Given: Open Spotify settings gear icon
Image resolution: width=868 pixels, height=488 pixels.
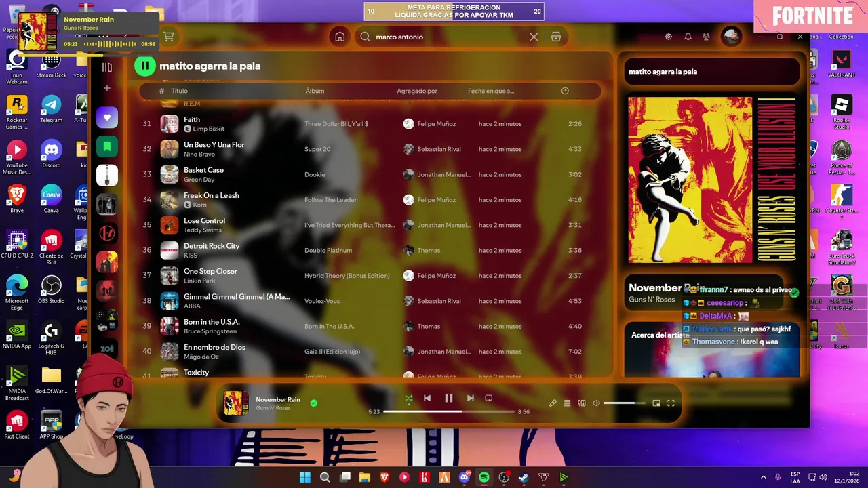Looking at the screenshot, I should point(669,37).
